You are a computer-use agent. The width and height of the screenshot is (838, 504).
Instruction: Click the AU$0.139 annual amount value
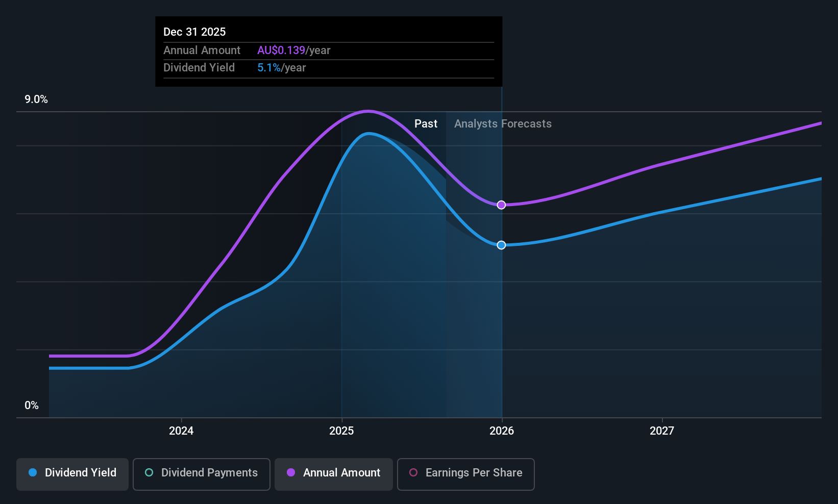281,50
